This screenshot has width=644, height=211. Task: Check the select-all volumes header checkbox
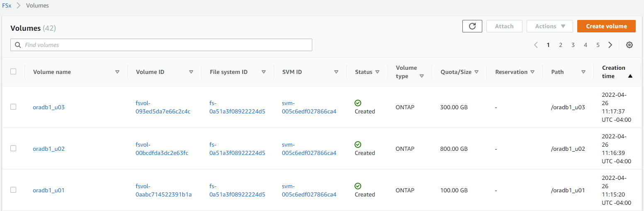pyautogui.click(x=13, y=71)
